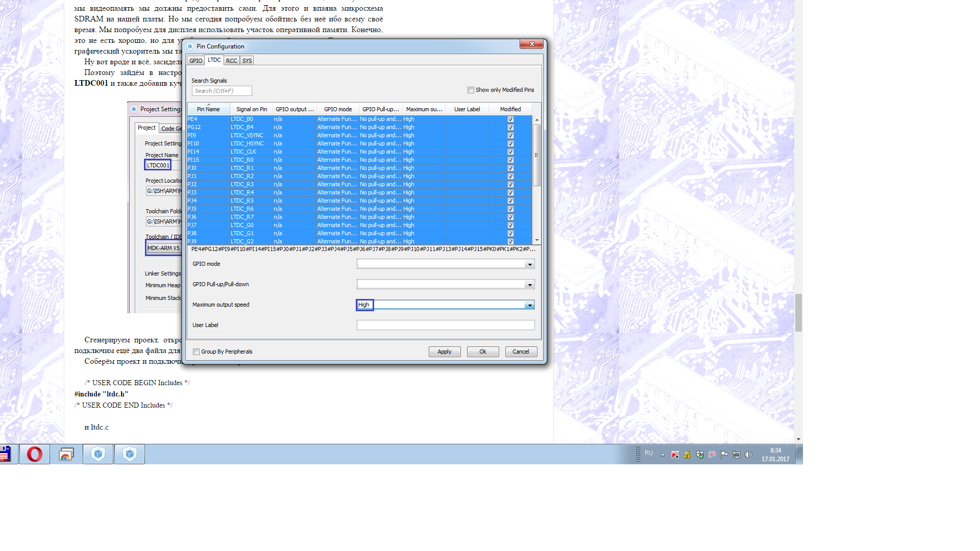
Task: Open Opera browser from taskbar
Action: tap(35, 454)
